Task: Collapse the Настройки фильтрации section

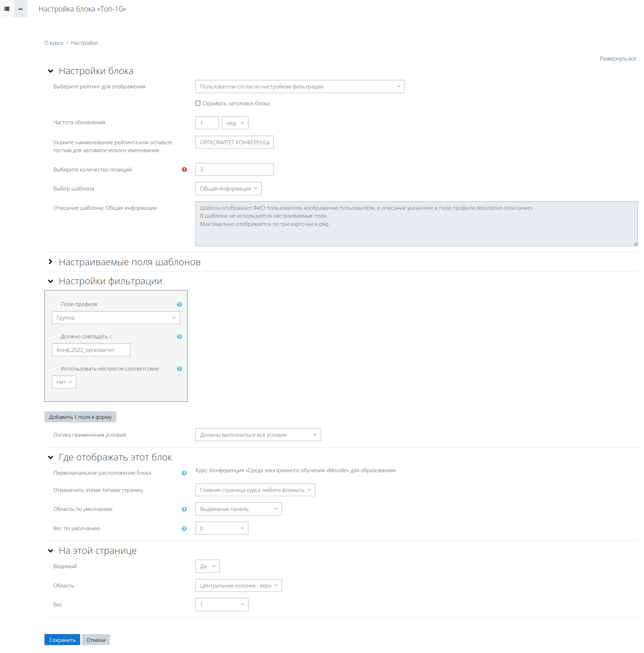Action: click(50, 281)
